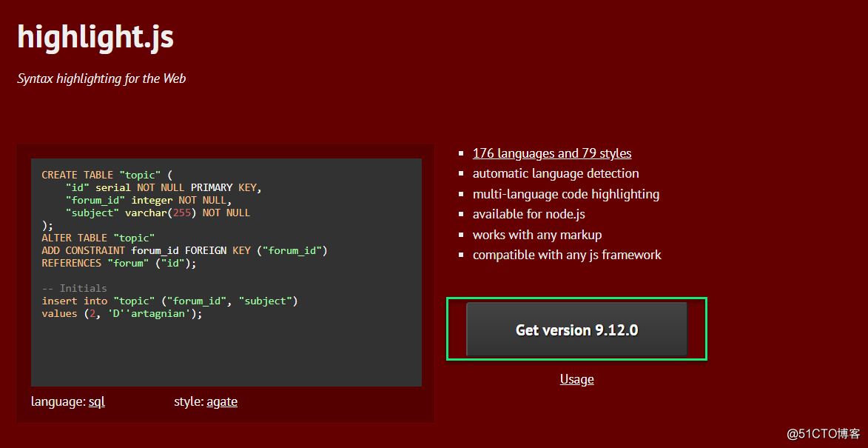Click the '"forum_id" integer NOT NULL' code line
868x448 pixels.
[148, 200]
